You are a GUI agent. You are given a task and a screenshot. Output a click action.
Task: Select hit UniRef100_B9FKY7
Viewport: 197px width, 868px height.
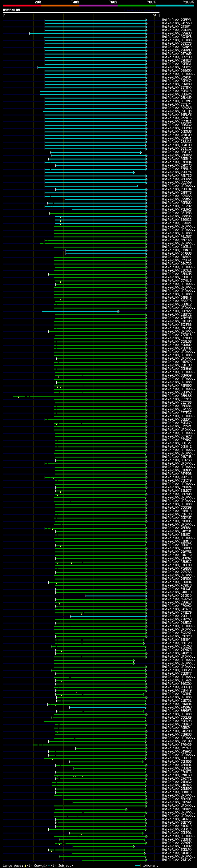tap(177, 67)
